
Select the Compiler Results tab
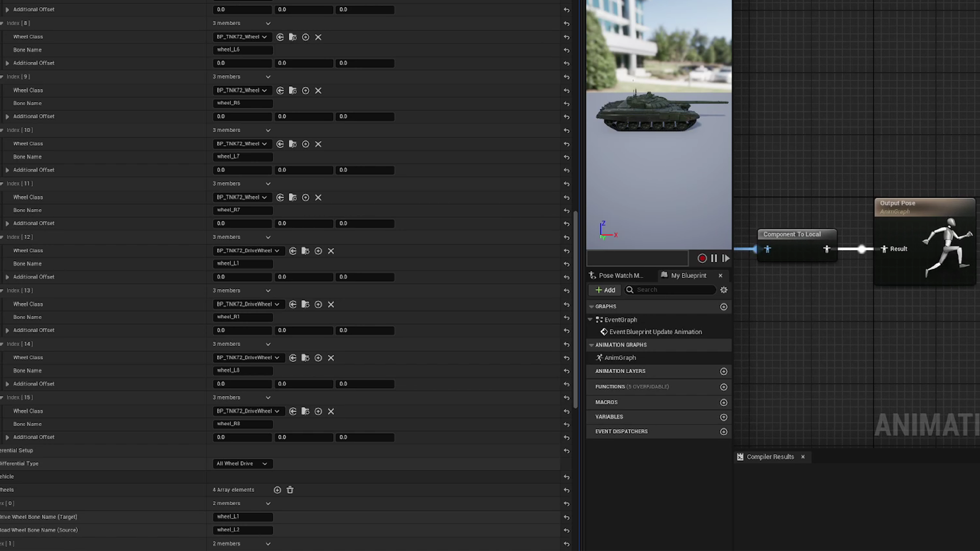[770, 457]
